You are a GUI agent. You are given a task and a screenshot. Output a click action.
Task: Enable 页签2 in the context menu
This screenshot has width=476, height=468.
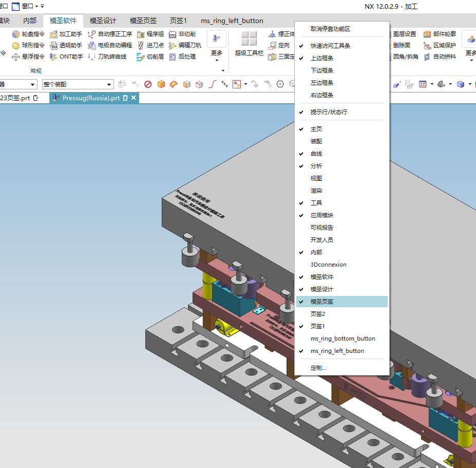click(342, 314)
